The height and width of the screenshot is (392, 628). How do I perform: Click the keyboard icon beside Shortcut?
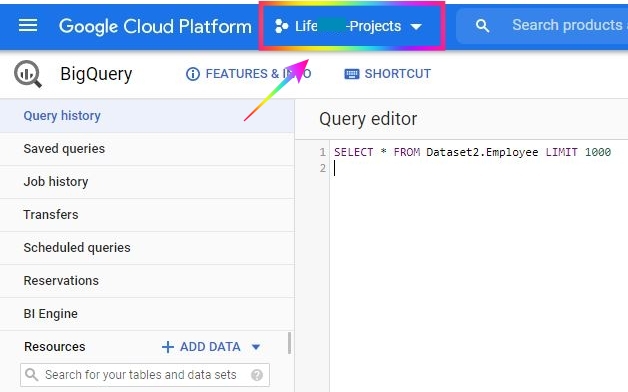coord(352,74)
